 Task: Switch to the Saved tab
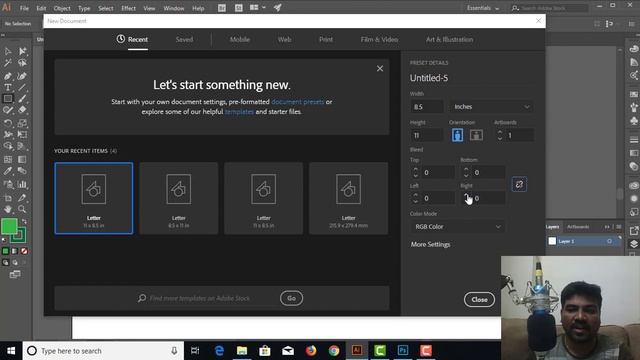(184, 40)
